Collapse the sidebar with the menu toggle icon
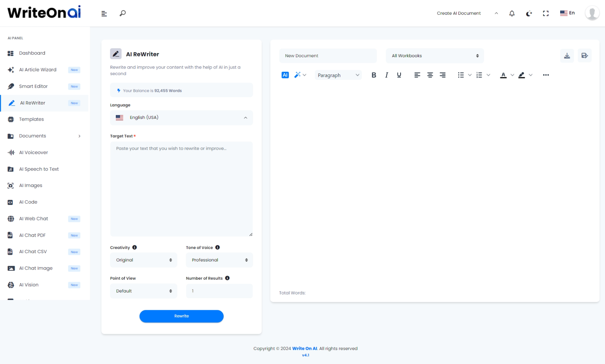 pos(104,13)
